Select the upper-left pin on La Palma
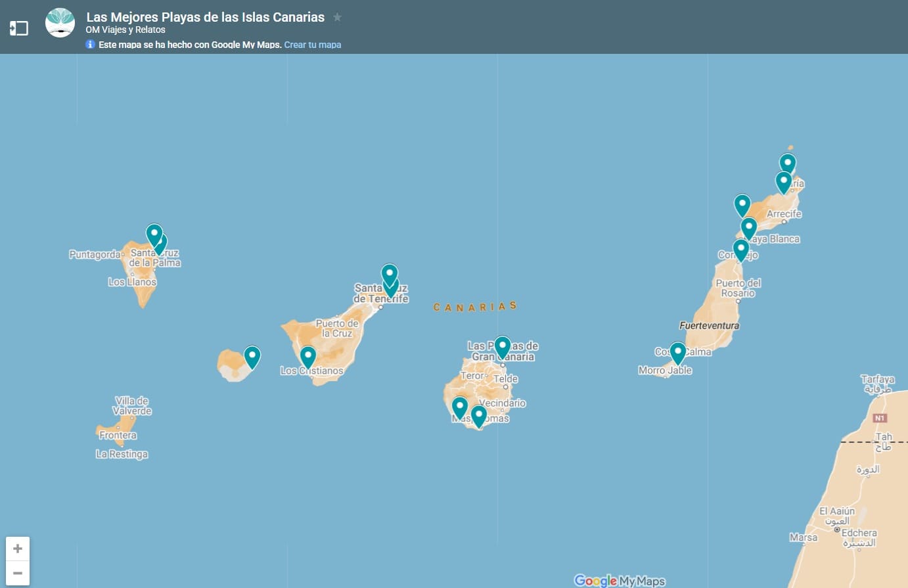The width and height of the screenshot is (908, 588). tap(154, 234)
